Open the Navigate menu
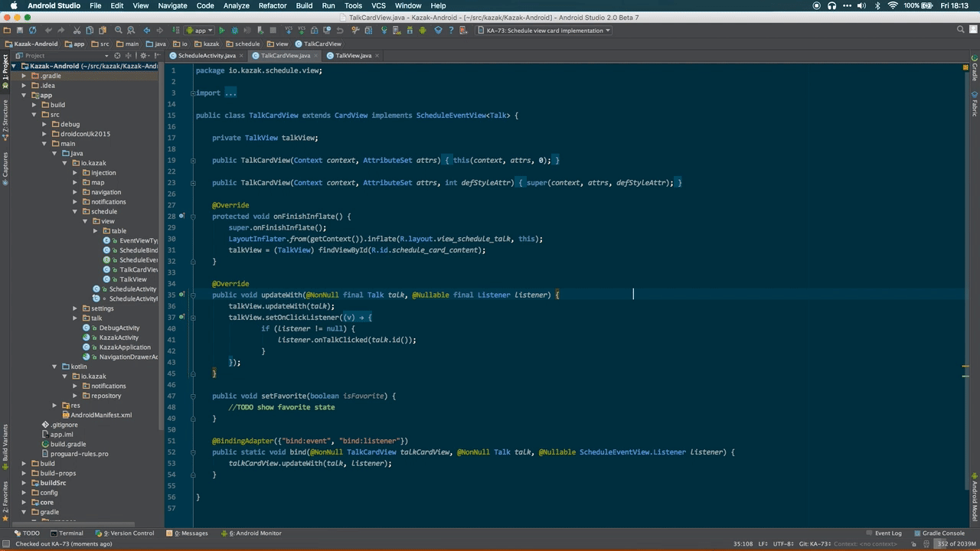This screenshot has width=980, height=551. click(172, 5)
